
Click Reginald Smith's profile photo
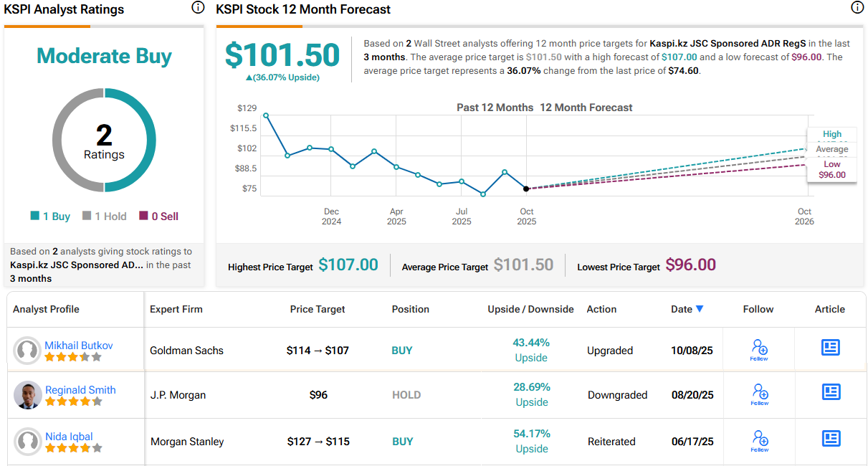(x=28, y=395)
